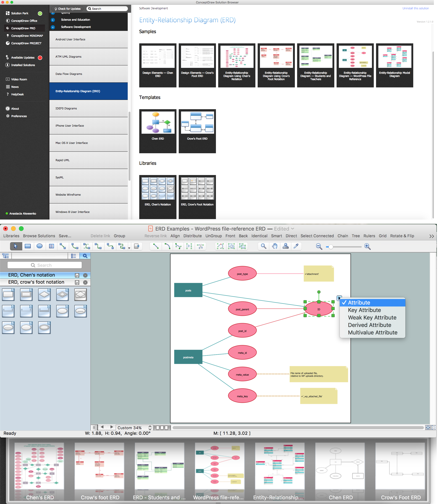
Task: Toggle the 'Rulers' option in toolbar
Action: pos(369,236)
